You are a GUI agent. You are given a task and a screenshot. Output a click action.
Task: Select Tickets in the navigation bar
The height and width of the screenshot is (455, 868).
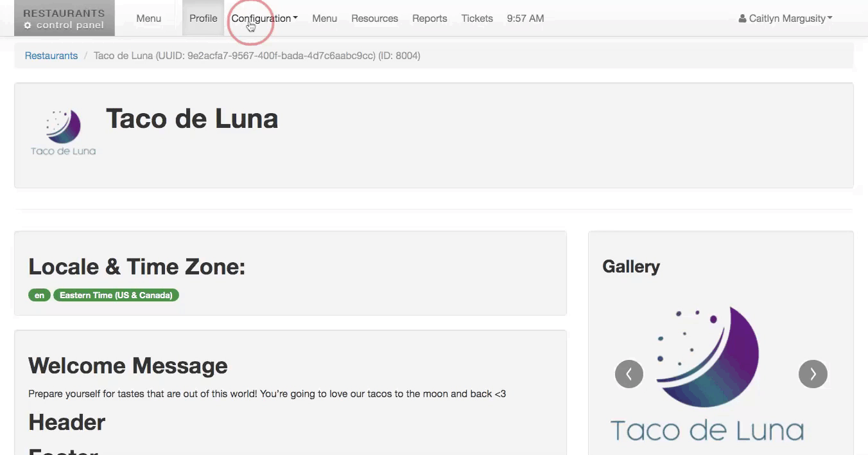tap(477, 19)
